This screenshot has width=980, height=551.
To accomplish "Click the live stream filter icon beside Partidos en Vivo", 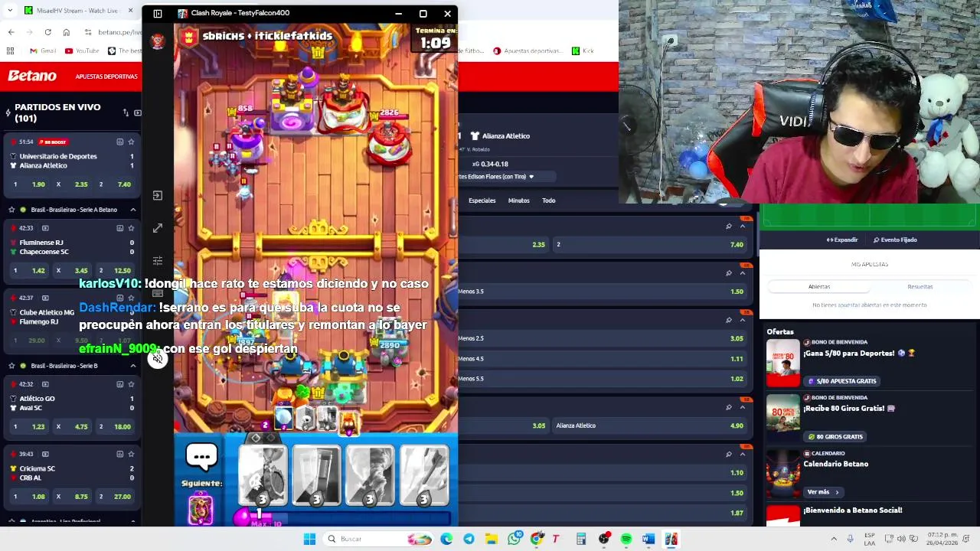I will tap(137, 112).
